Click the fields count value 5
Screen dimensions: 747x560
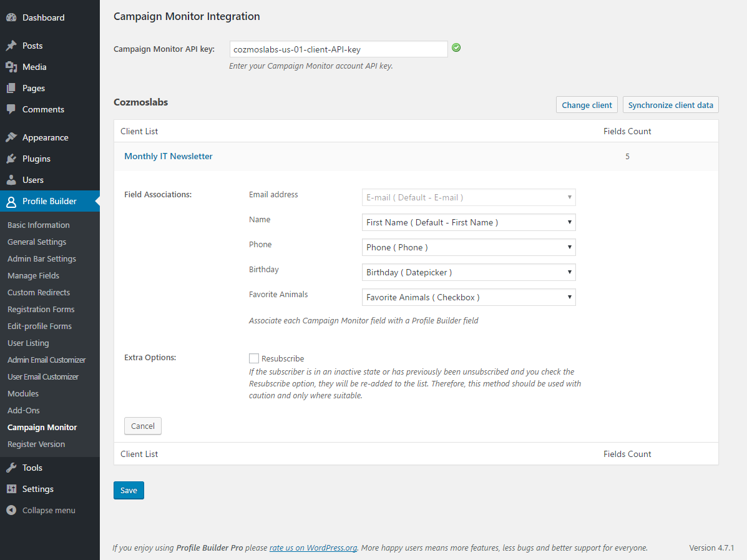(627, 156)
